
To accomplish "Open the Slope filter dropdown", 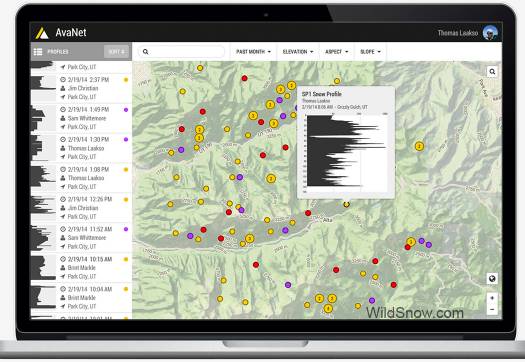I will coord(370,52).
